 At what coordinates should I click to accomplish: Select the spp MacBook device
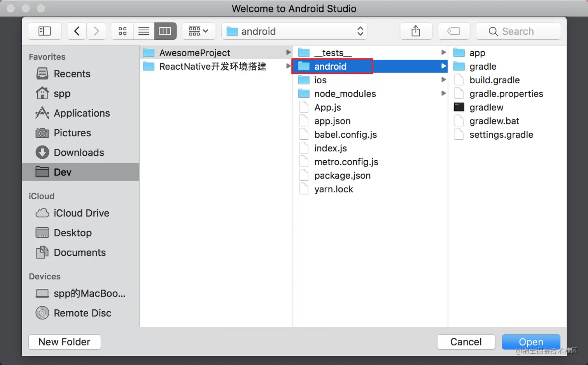pyautogui.click(x=80, y=293)
